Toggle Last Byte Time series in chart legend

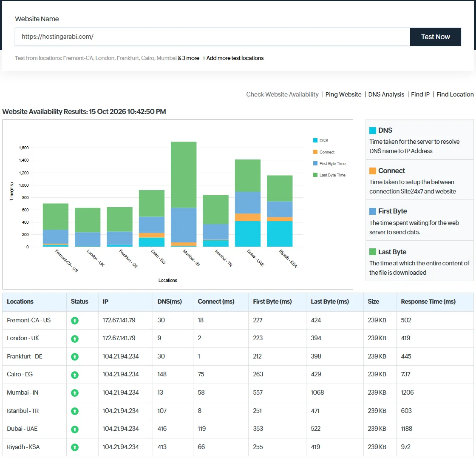tap(329, 175)
